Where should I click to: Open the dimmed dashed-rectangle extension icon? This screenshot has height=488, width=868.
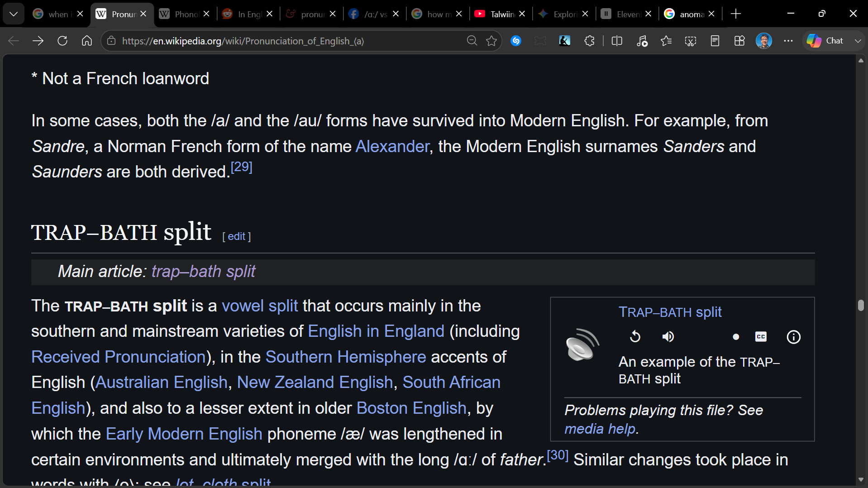coord(540,41)
